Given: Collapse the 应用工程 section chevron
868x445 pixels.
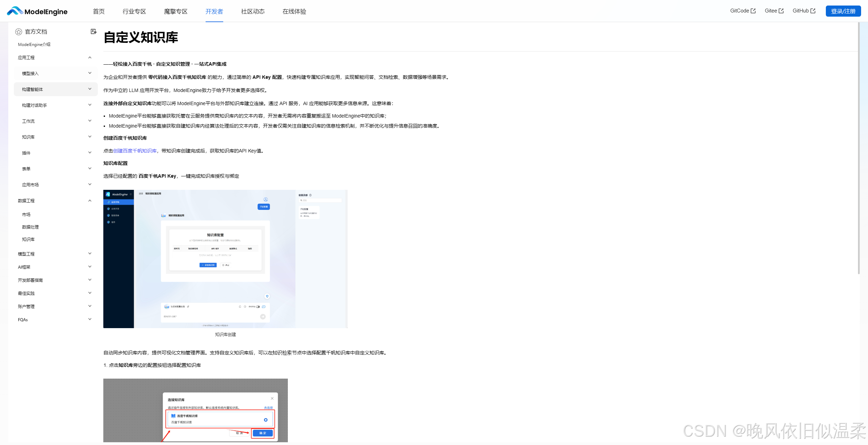Looking at the screenshot, I should tap(90, 57).
